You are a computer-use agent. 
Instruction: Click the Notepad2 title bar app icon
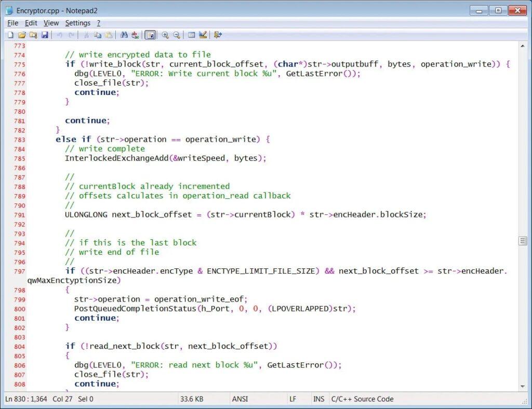point(9,10)
